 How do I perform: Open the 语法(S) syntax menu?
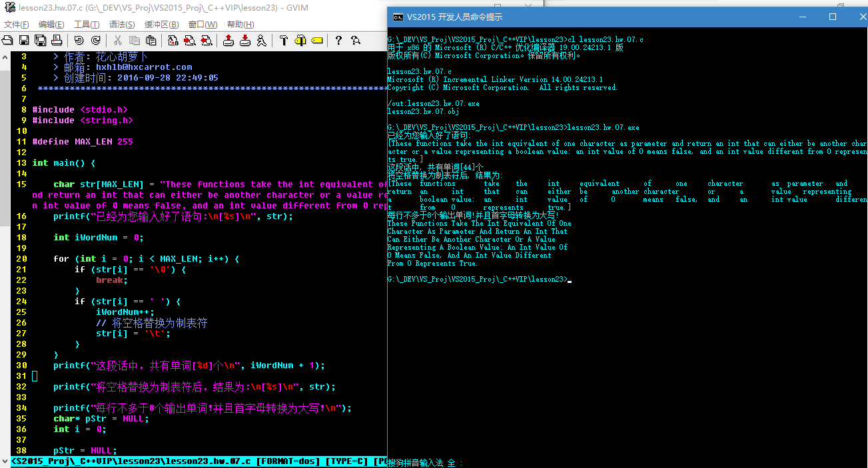coord(121,25)
